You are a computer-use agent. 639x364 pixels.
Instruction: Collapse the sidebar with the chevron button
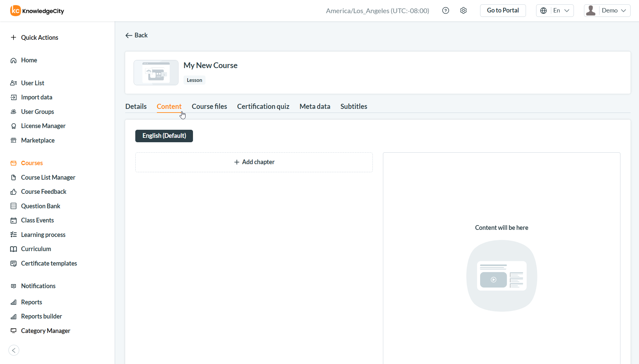(14, 350)
